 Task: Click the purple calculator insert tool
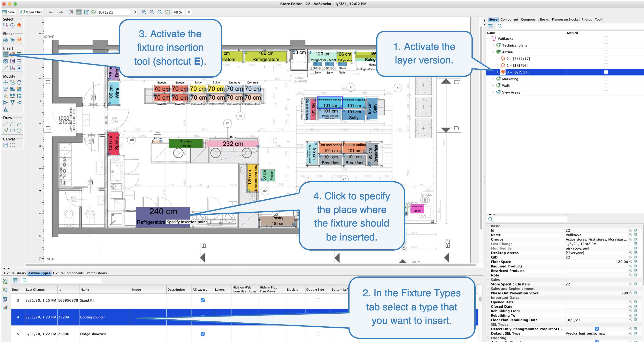[x=12, y=61]
